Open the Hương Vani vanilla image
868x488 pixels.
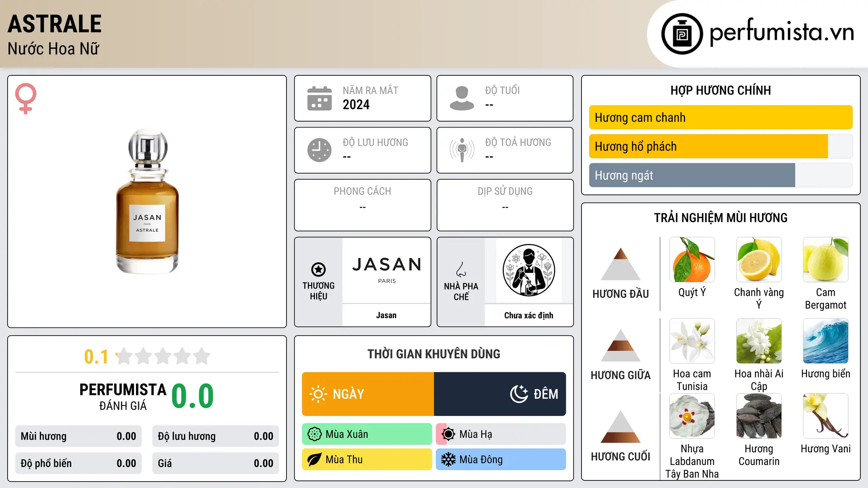[826, 416]
